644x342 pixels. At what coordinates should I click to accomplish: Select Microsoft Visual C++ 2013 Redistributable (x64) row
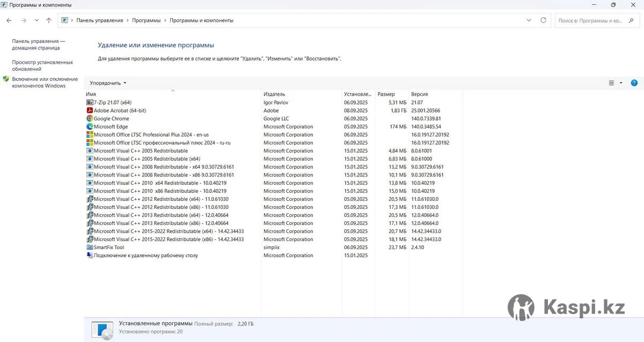[x=161, y=215]
